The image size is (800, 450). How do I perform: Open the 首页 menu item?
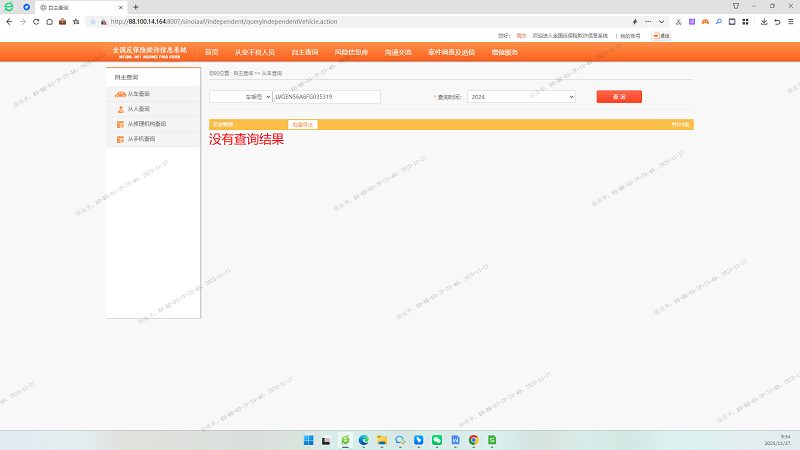[x=211, y=52]
